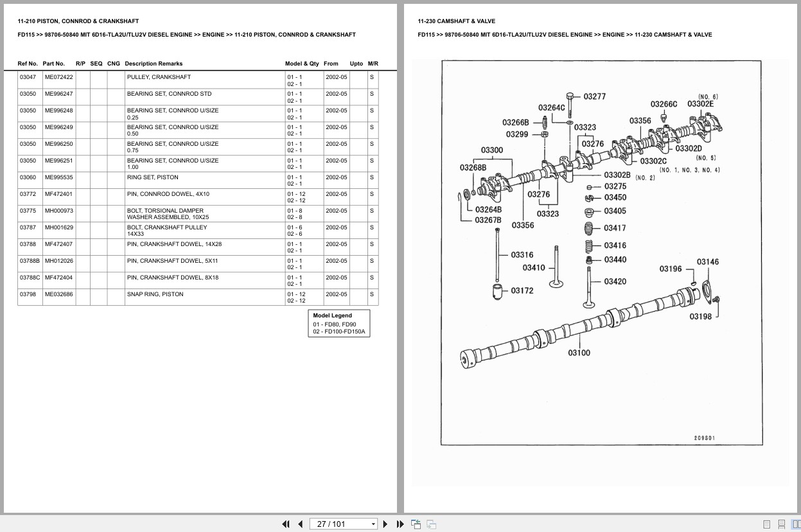Click diagram label 03316

click(x=522, y=255)
